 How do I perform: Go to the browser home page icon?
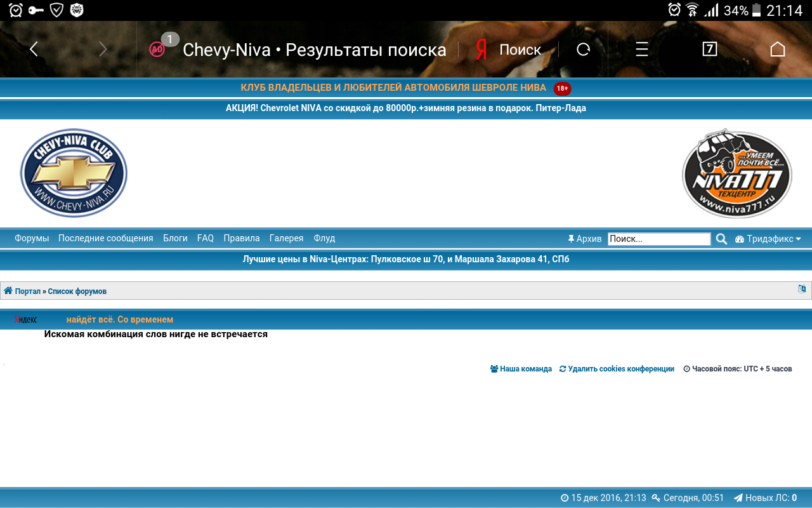pos(777,50)
